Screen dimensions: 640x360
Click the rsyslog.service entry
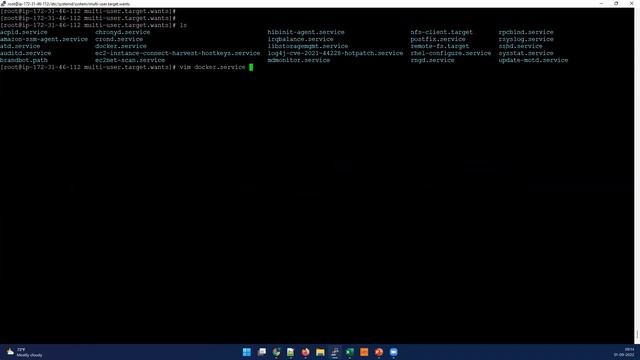(x=526, y=39)
